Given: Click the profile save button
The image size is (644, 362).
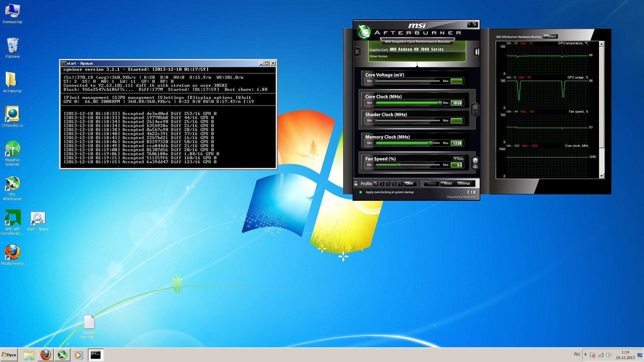Looking at the screenshot, I should 410,183.
